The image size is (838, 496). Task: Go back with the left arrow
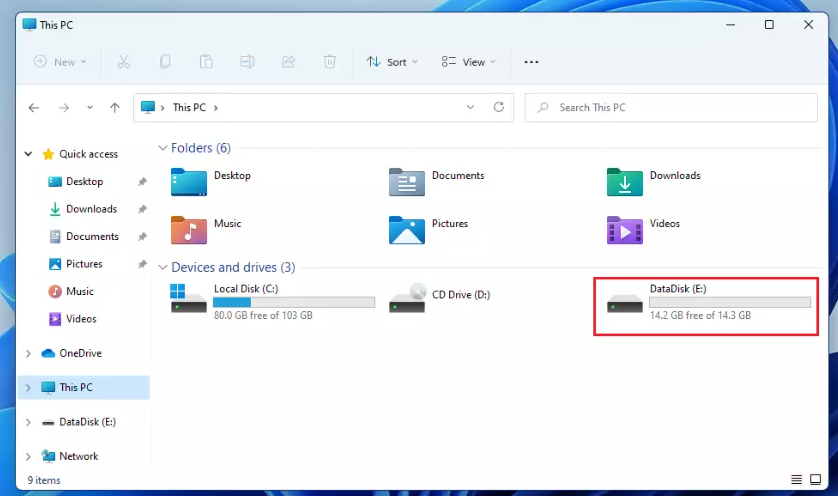pyautogui.click(x=34, y=108)
